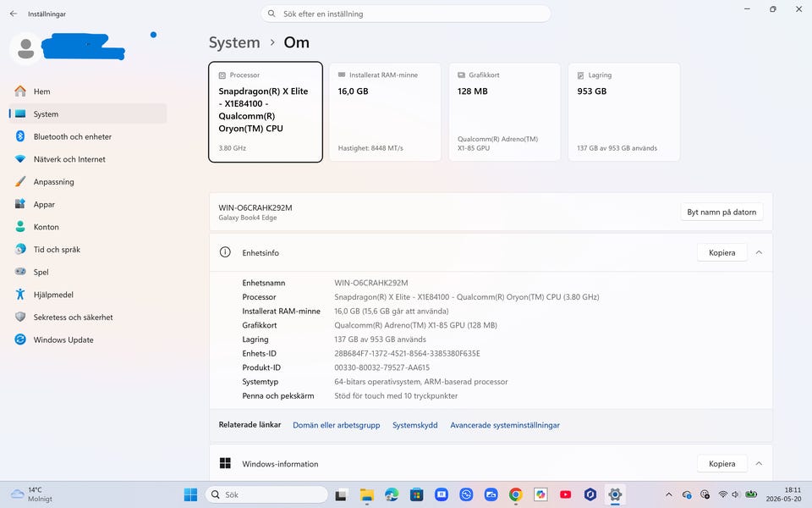Screen dimensions: 812x508
Task: Click the Settings gear on taskbar
Action: pos(615,494)
